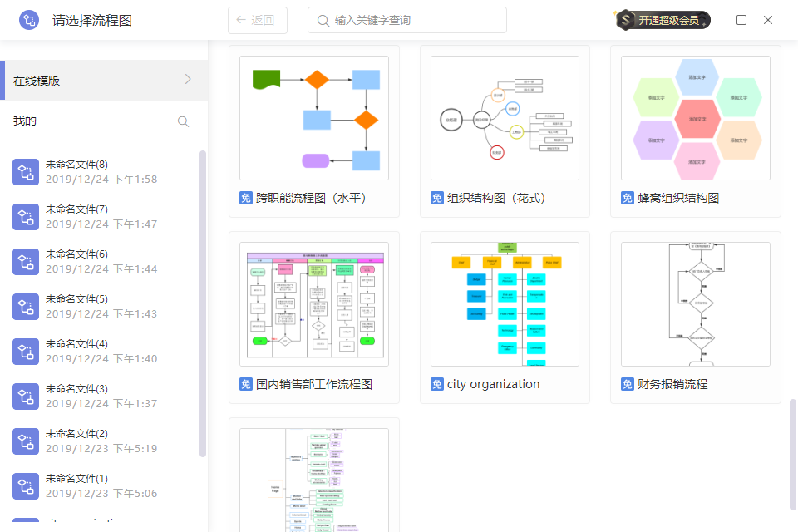
Task: Click the 返回 back button
Action: pos(258,20)
